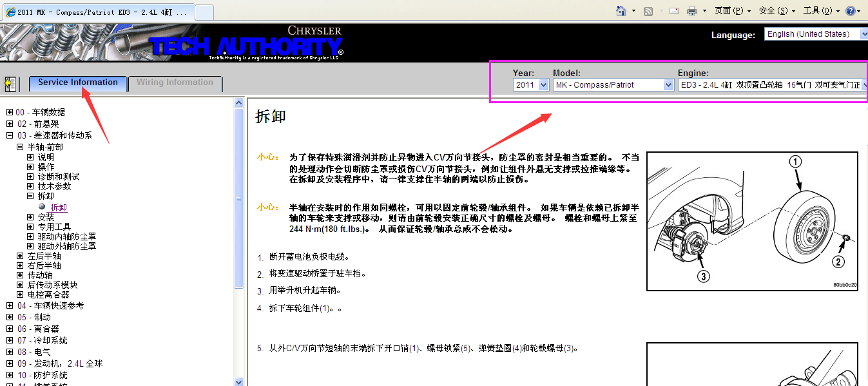Click the Print icon in toolbar

[692, 11]
